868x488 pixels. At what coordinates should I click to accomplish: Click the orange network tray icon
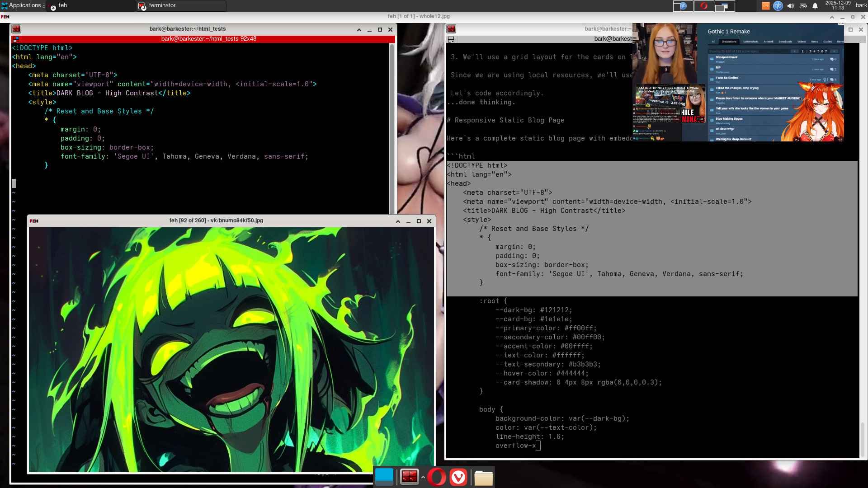(x=766, y=6)
